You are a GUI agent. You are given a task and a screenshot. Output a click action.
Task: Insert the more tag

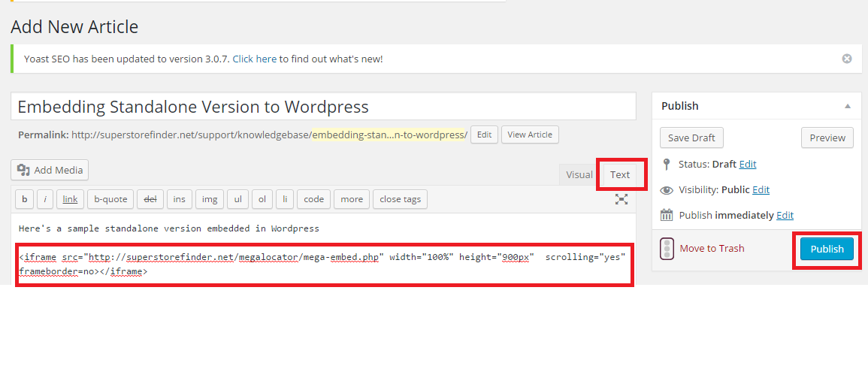tap(352, 199)
